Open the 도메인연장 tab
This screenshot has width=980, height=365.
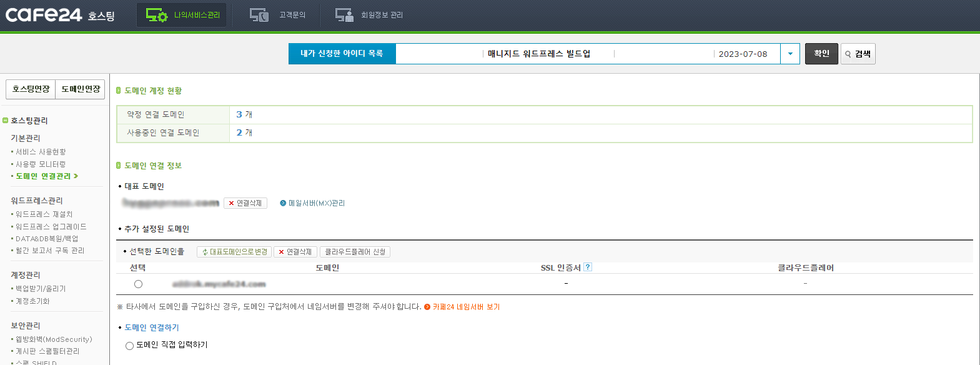pos(81,89)
